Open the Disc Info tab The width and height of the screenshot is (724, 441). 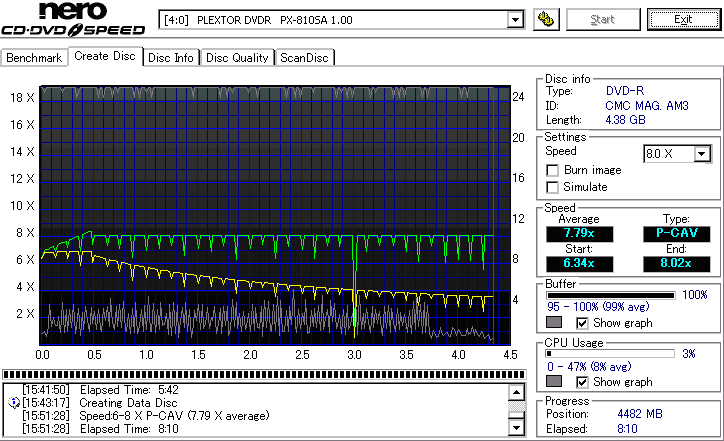point(171,58)
